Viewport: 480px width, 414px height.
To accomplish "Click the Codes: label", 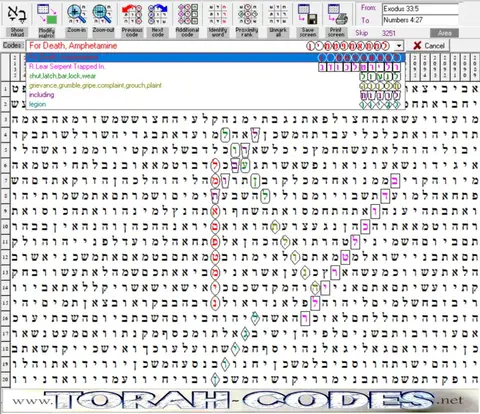I will tap(13, 45).
